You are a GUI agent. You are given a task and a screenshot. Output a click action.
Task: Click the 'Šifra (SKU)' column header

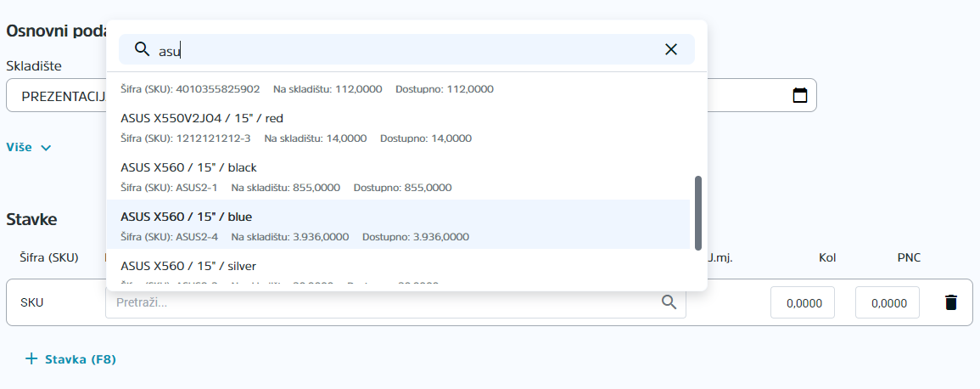click(48, 257)
